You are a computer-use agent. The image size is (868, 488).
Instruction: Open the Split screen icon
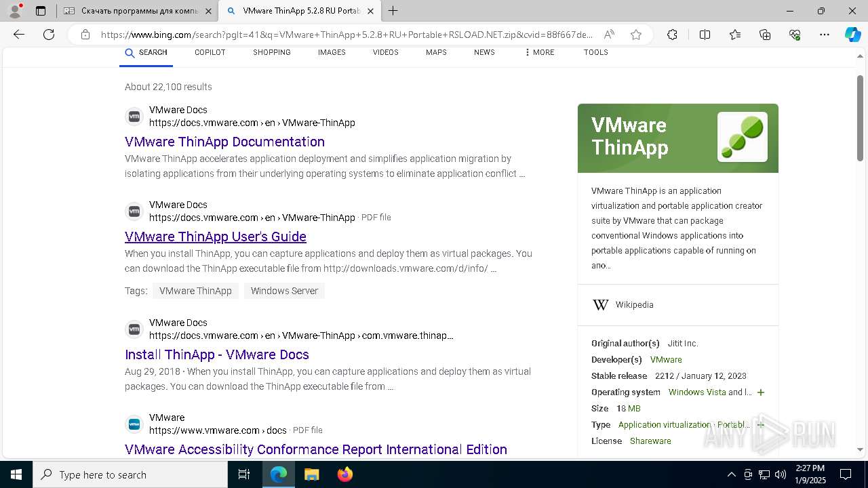(705, 35)
